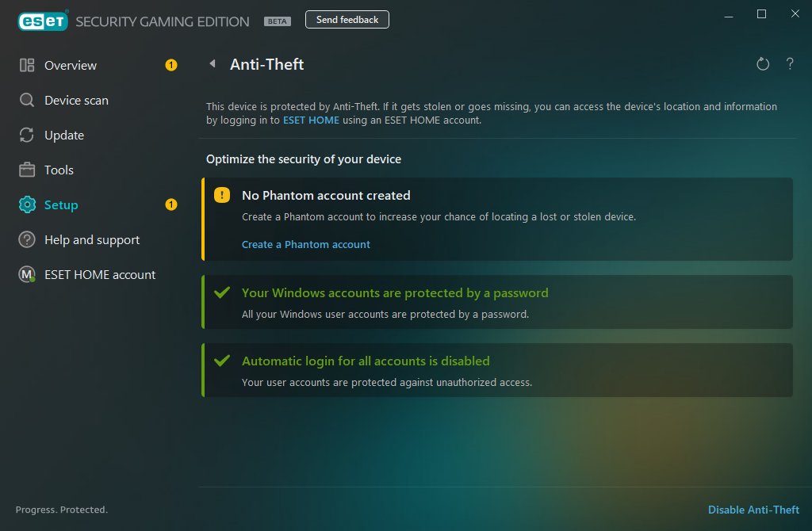
Task: Click the Device scan magnifier icon
Action: [x=27, y=100]
